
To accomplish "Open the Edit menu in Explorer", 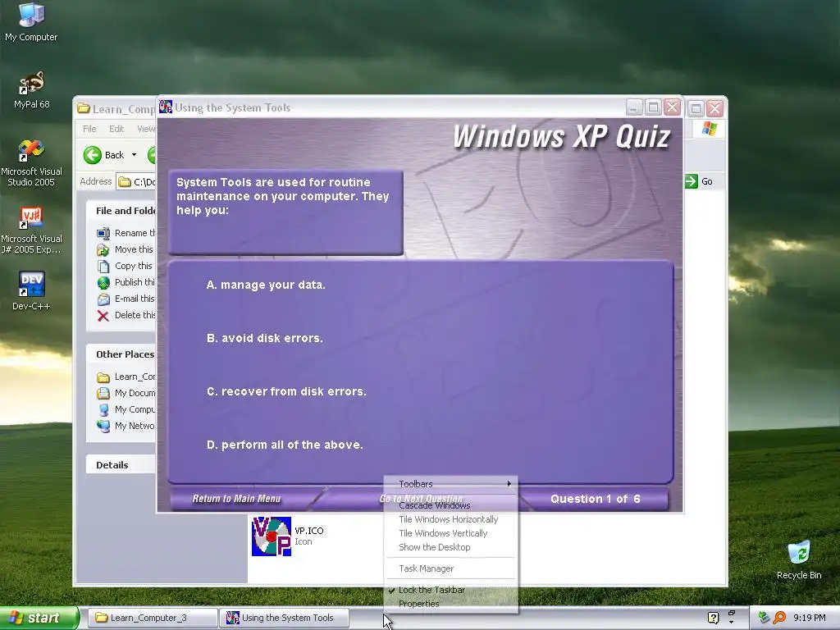I will [x=116, y=129].
